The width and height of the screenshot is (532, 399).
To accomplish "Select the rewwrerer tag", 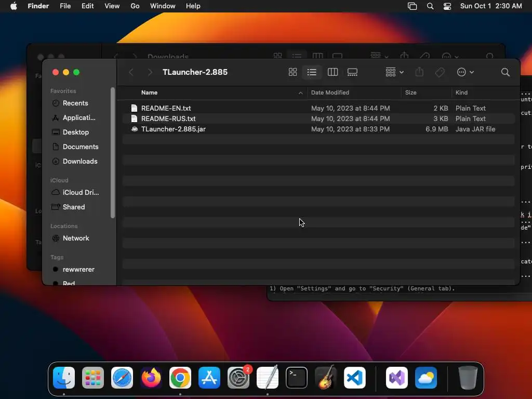I will (78, 270).
